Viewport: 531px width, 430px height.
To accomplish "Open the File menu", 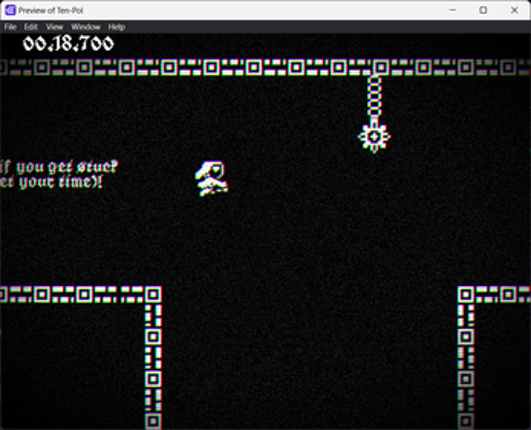I will 10,27.
